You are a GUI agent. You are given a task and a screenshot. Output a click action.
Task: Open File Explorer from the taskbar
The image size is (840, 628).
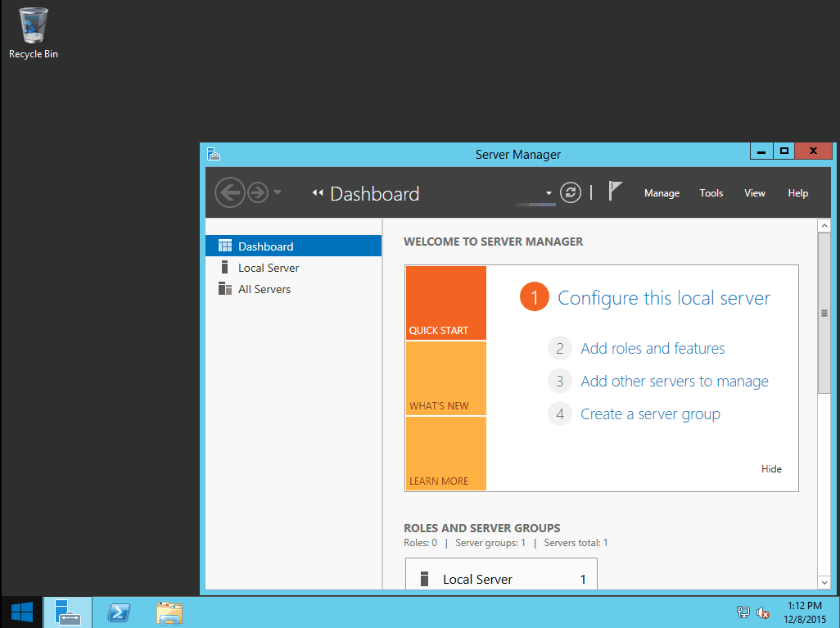(169, 613)
